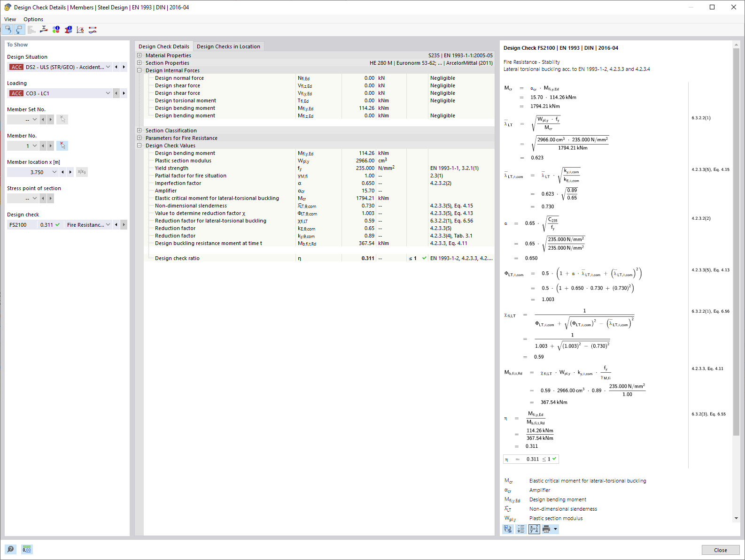
Task: Click the Yield strength value 235.000
Action: point(365,168)
